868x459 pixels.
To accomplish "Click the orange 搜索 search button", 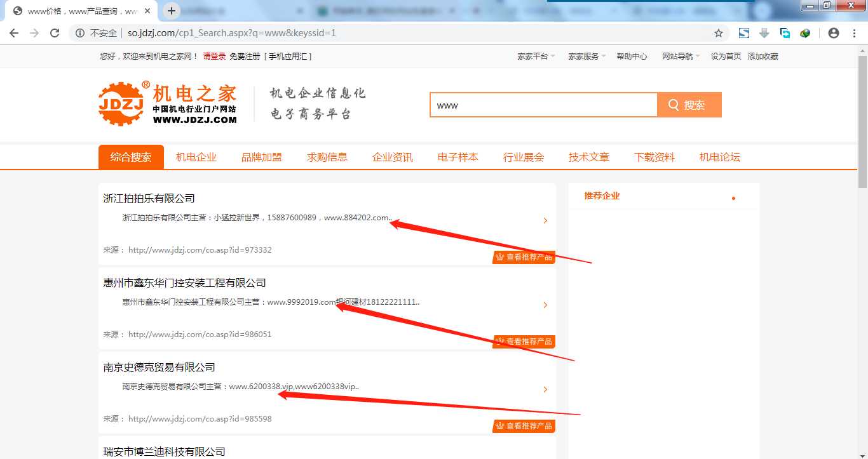I will pos(689,105).
